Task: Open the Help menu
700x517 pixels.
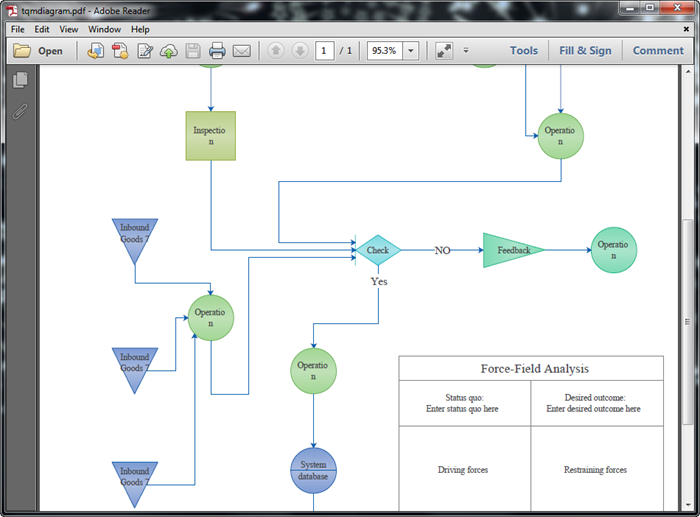Action: (x=140, y=29)
